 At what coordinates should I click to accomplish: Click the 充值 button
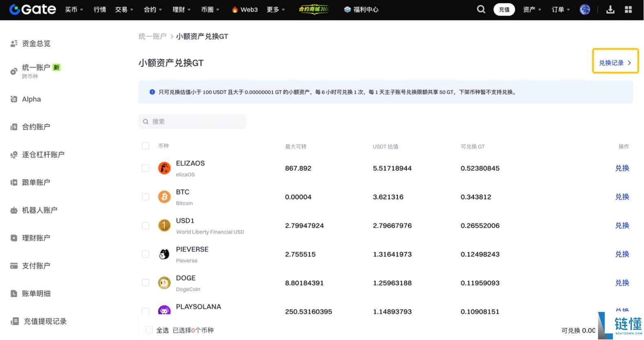click(x=504, y=9)
